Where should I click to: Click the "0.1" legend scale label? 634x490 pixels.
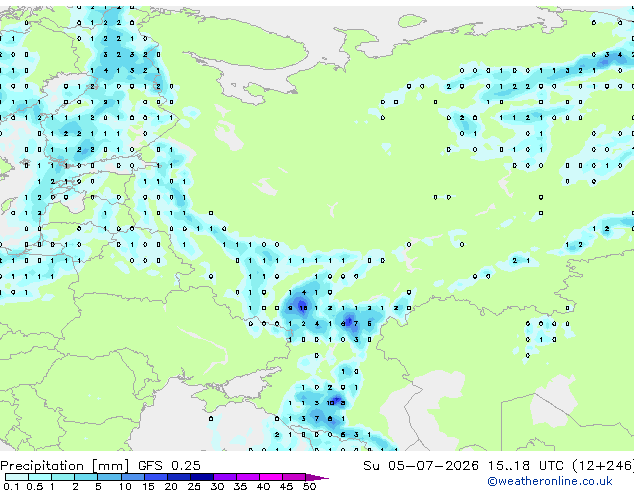11,486
